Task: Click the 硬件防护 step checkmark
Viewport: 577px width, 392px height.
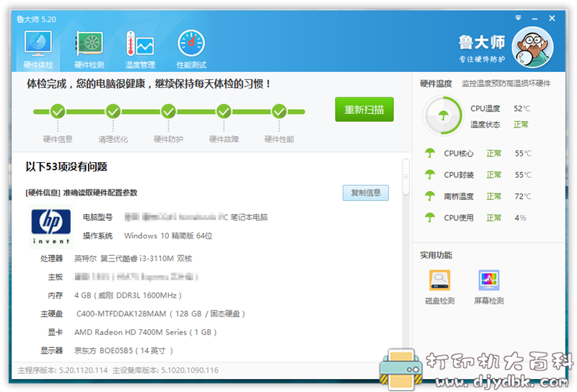Action: (169, 111)
